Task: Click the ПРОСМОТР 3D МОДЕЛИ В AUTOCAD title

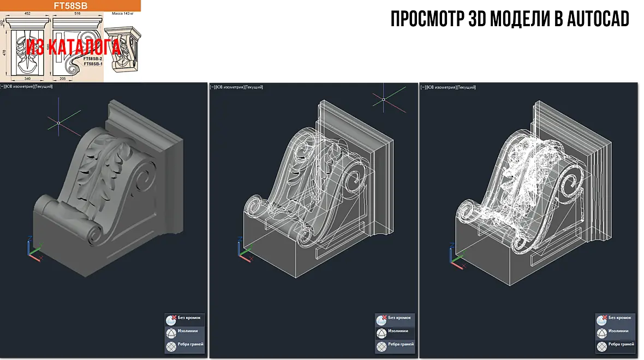Action: point(510,19)
